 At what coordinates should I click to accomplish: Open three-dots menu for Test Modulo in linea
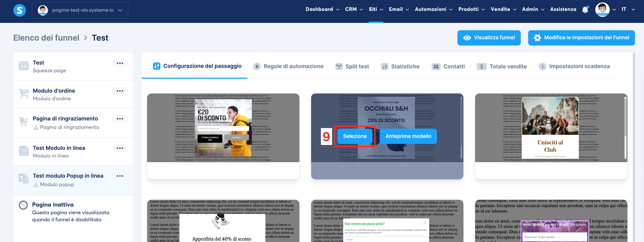120,148
